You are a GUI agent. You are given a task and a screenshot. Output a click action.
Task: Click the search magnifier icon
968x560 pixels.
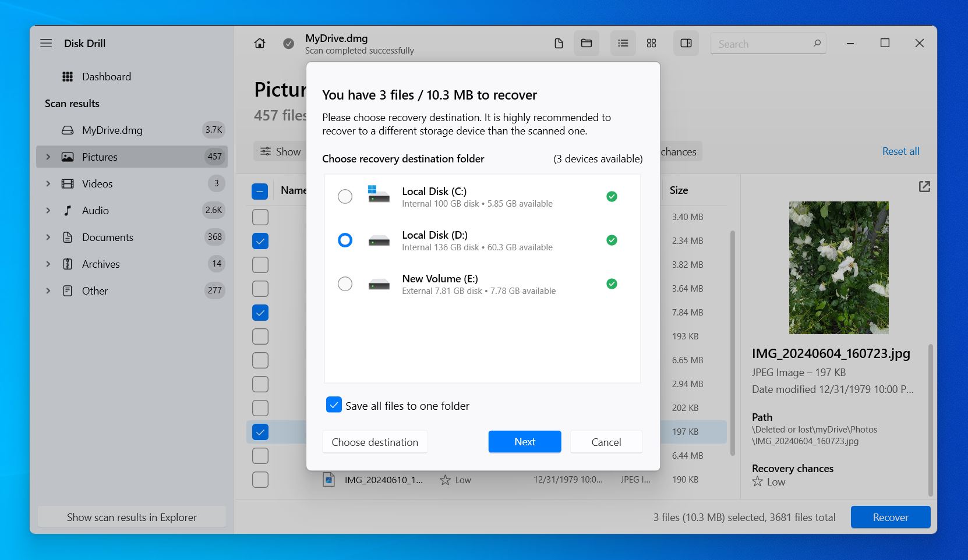pyautogui.click(x=817, y=43)
